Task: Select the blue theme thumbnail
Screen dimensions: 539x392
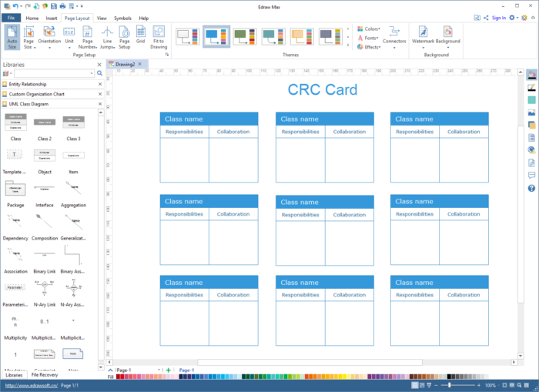Action: point(216,36)
